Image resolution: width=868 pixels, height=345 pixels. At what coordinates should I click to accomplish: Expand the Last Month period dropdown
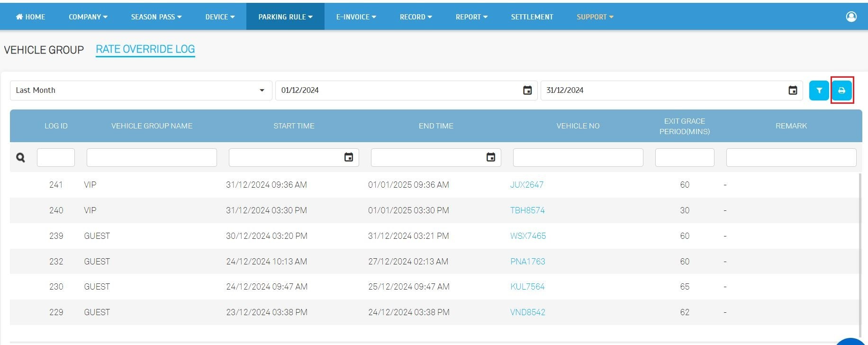coord(141,90)
